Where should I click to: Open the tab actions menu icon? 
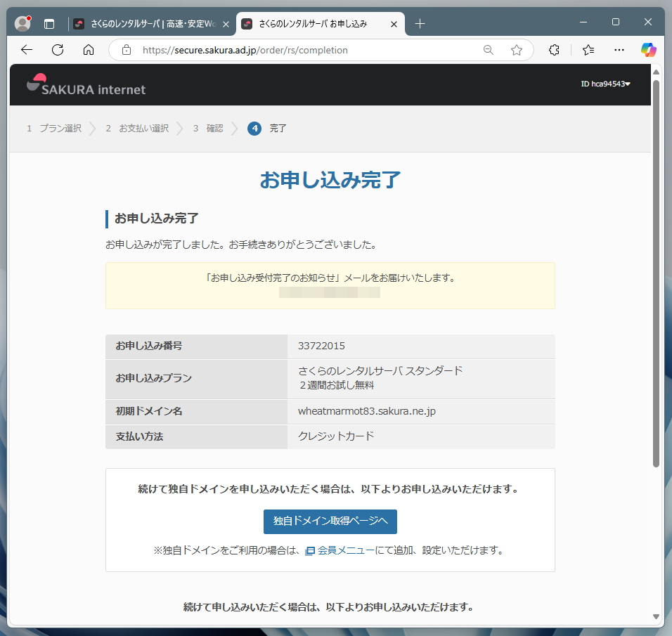coord(49,24)
